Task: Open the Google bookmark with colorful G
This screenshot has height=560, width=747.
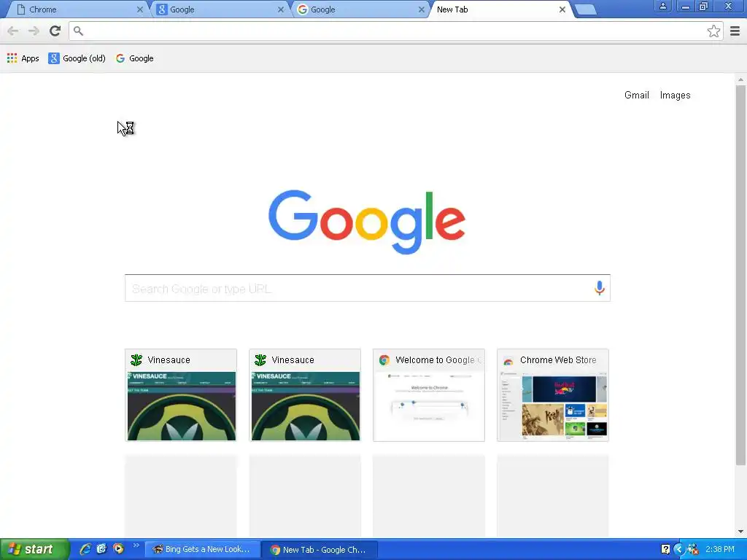Action: point(135,58)
